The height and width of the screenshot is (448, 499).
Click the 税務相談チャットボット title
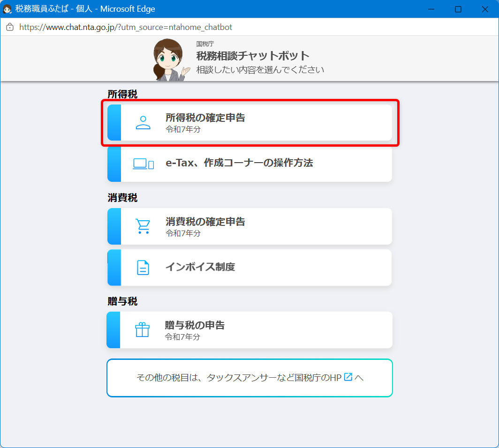pos(253,56)
